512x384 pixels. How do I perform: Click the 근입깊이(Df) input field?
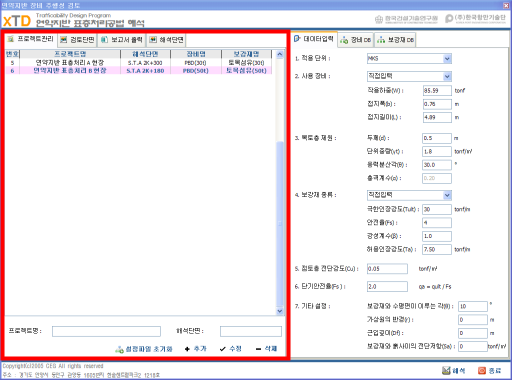[x=473, y=333]
